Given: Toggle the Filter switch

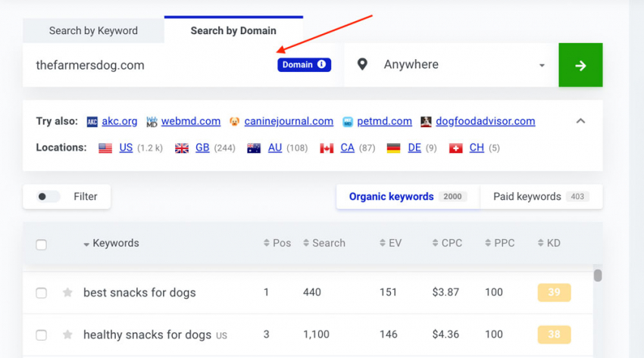Looking at the screenshot, I should coord(48,197).
